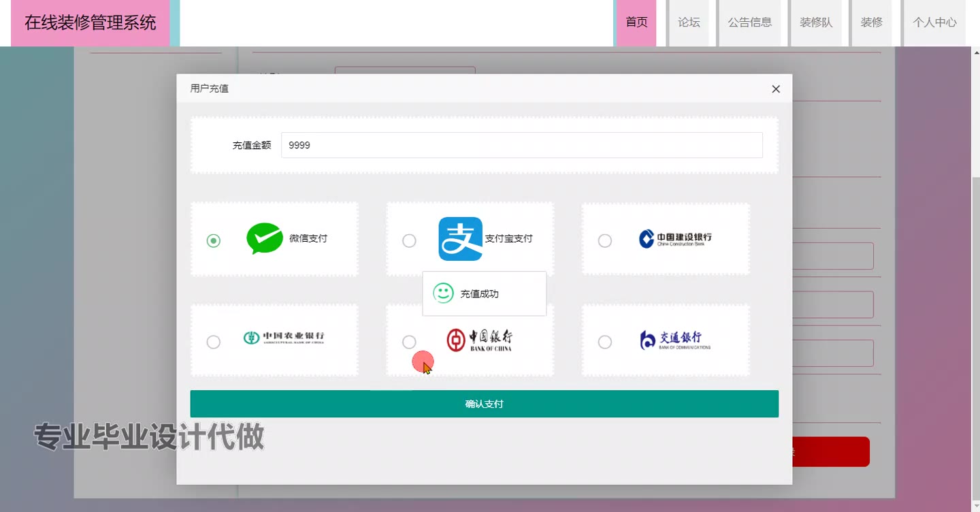The width and height of the screenshot is (980, 512).
Task: Open the 装修 nav item
Action: pos(872,22)
